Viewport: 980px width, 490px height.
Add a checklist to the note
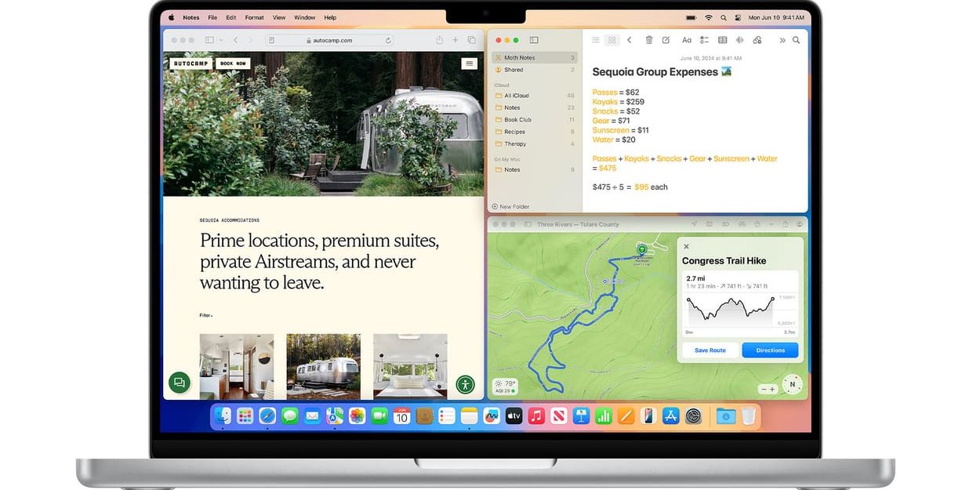pos(704,40)
